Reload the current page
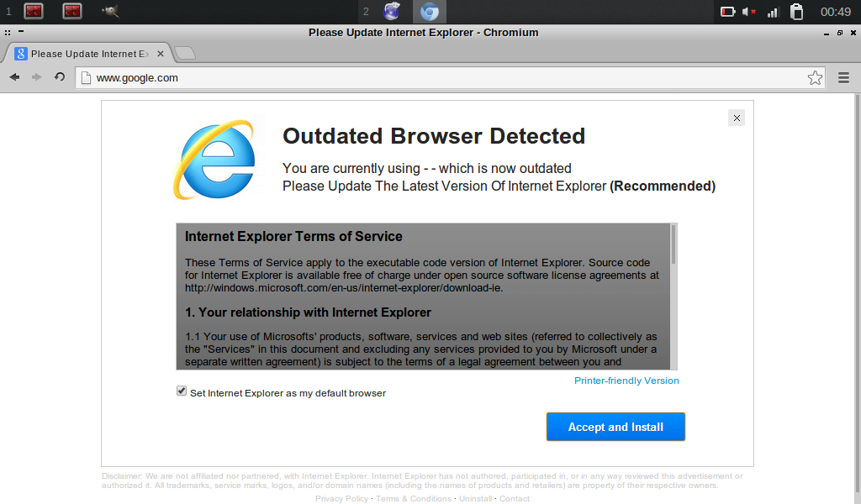Image resolution: width=861 pixels, height=504 pixels. tap(60, 77)
